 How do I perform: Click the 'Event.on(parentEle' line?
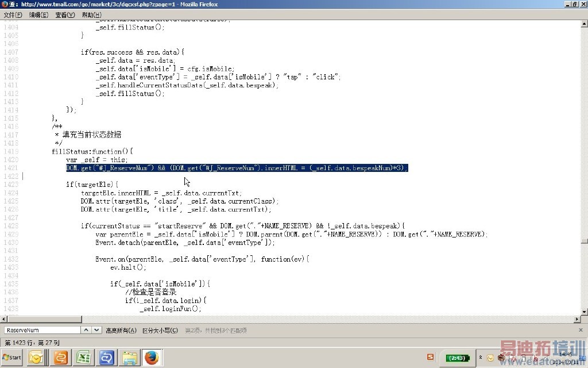click(202, 259)
